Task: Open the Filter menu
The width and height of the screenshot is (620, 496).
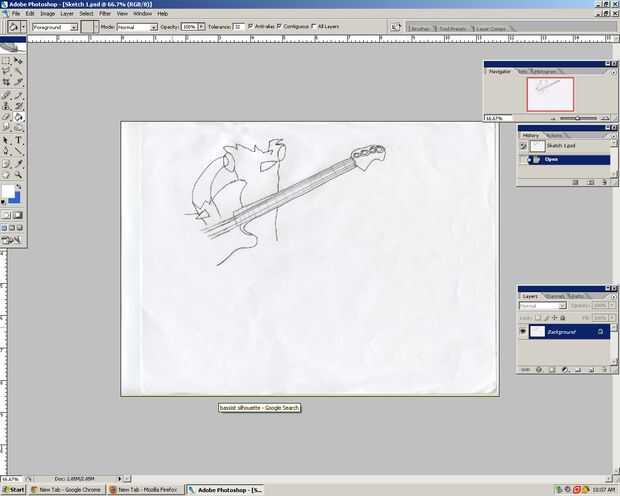Action: coord(105,13)
